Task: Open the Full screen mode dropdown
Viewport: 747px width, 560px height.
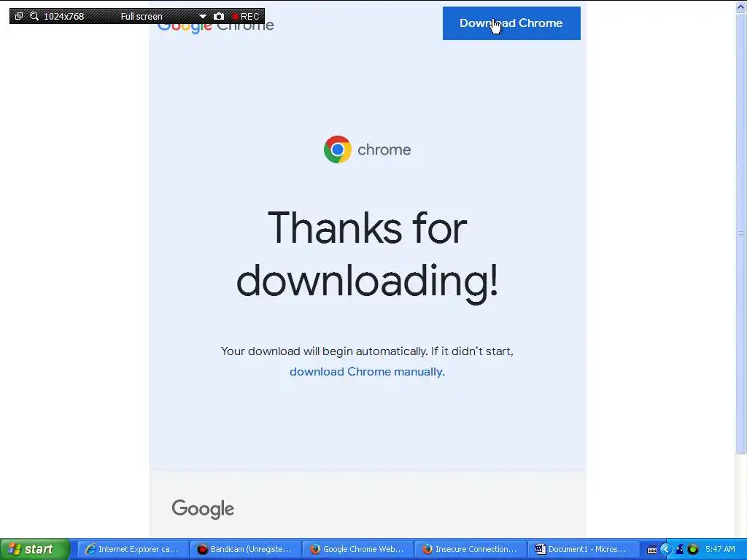Action: pos(142,16)
